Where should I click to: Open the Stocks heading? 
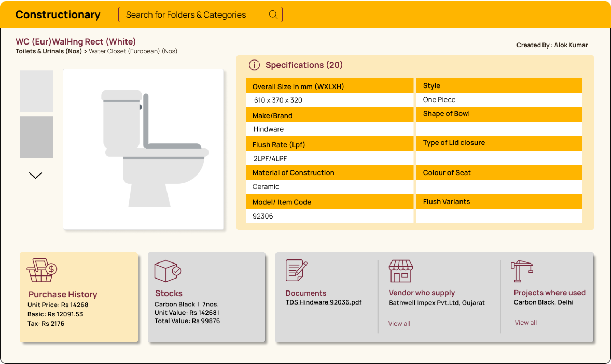169,293
